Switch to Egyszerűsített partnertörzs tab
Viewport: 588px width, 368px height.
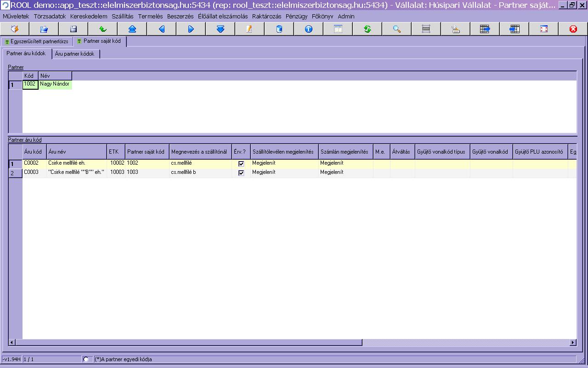pos(37,41)
